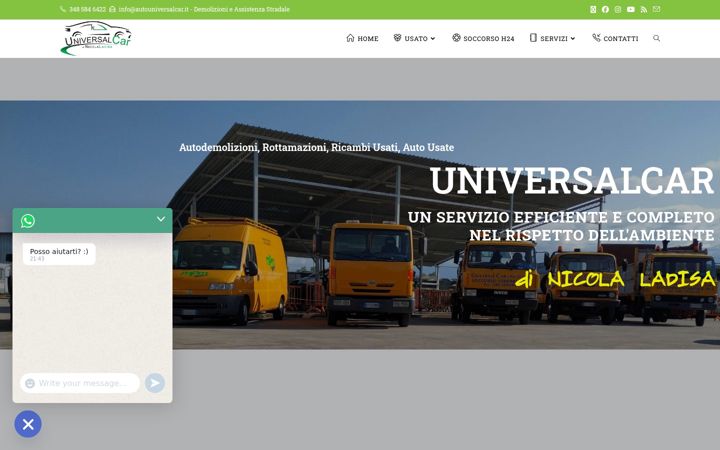Open the SERVIZI menu

[552, 38]
